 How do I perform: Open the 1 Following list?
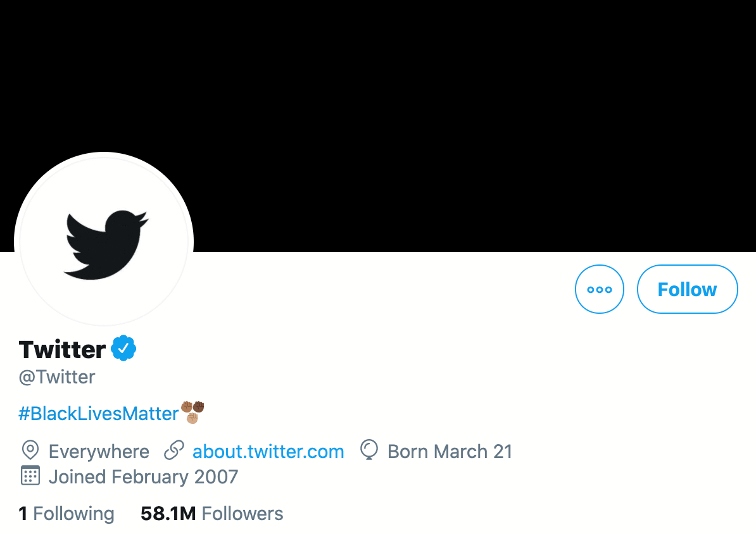[66, 514]
